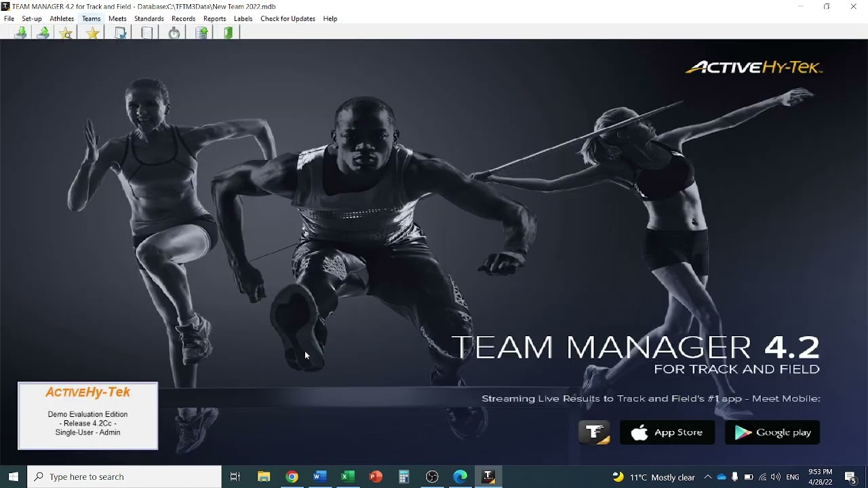Image resolution: width=868 pixels, height=488 pixels.
Task: Click the green exit door toolbar icon
Action: [229, 33]
